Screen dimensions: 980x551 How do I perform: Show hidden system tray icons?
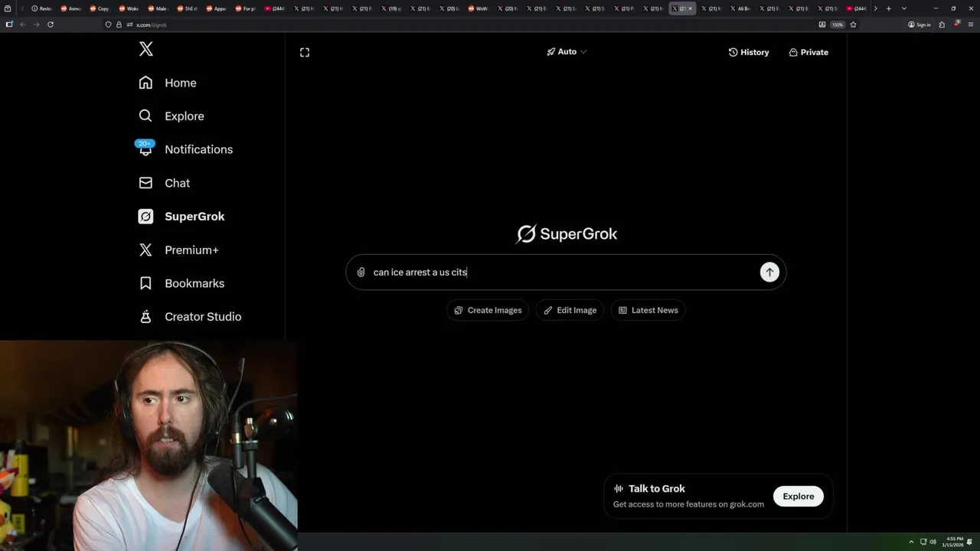tap(911, 542)
